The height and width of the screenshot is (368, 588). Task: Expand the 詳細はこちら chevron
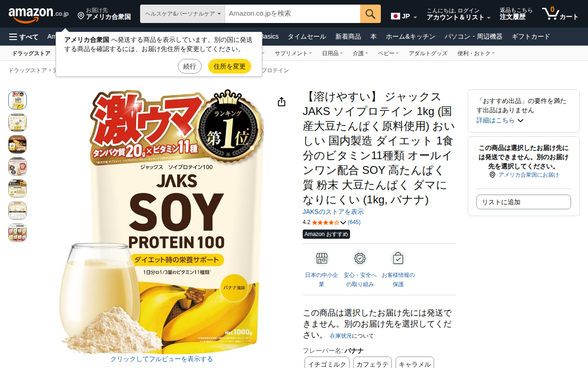(520, 121)
